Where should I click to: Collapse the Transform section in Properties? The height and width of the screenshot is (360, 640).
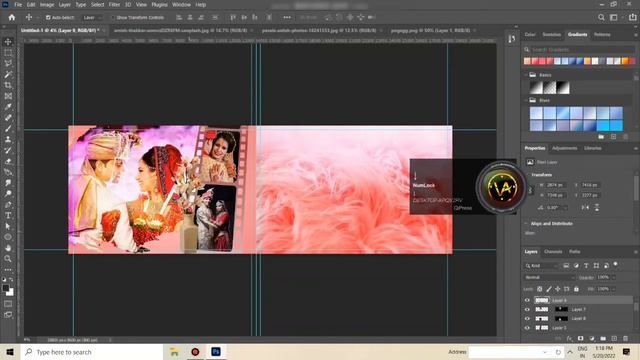click(x=529, y=175)
